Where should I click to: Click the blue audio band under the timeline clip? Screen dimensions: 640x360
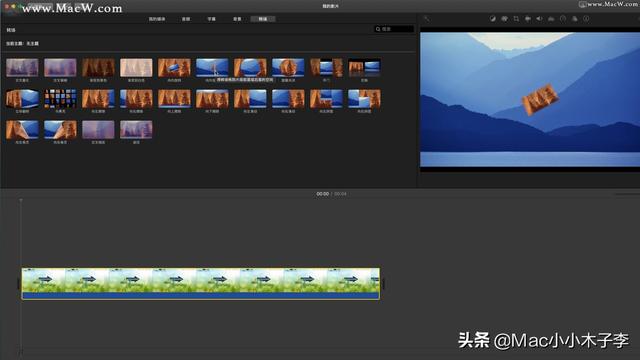pyautogui.click(x=200, y=296)
